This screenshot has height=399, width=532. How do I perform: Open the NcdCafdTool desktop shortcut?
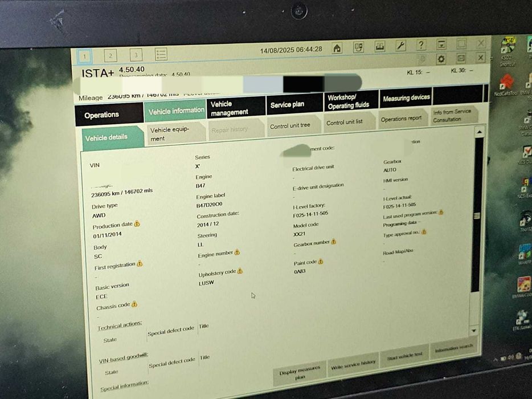[505, 85]
